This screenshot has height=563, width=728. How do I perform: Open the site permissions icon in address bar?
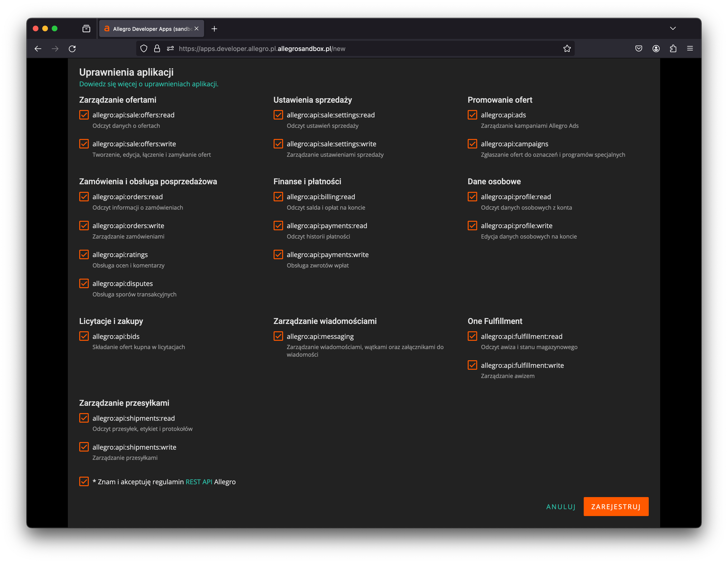[x=170, y=49]
